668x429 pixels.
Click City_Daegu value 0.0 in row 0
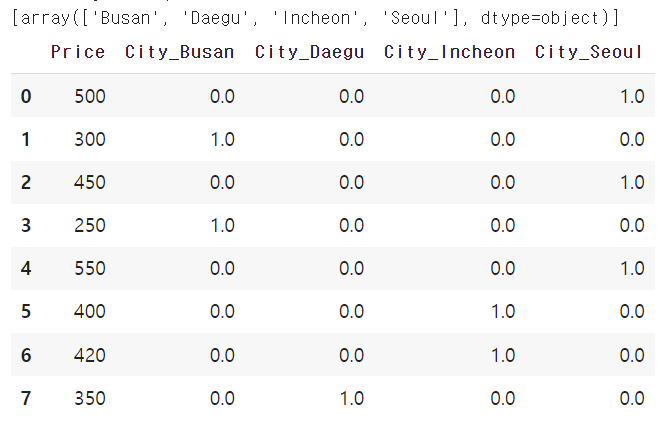(x=351, y=96)
